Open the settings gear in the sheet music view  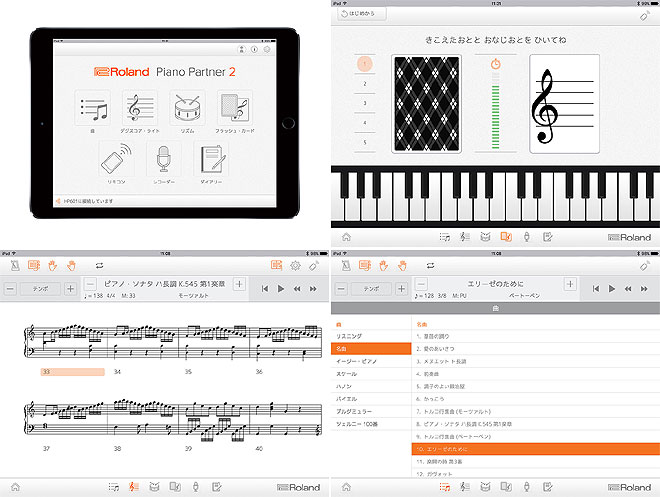(x=295, y=265)
